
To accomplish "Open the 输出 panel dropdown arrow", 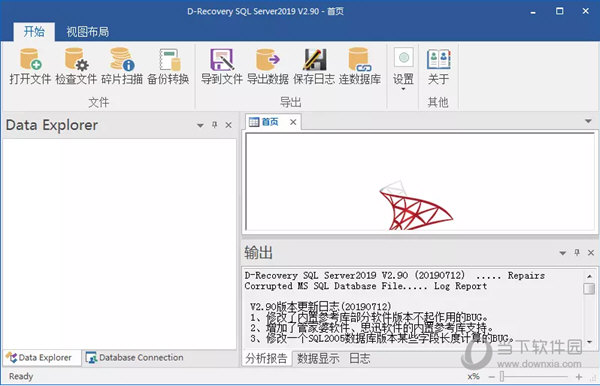I will point(562,253).
